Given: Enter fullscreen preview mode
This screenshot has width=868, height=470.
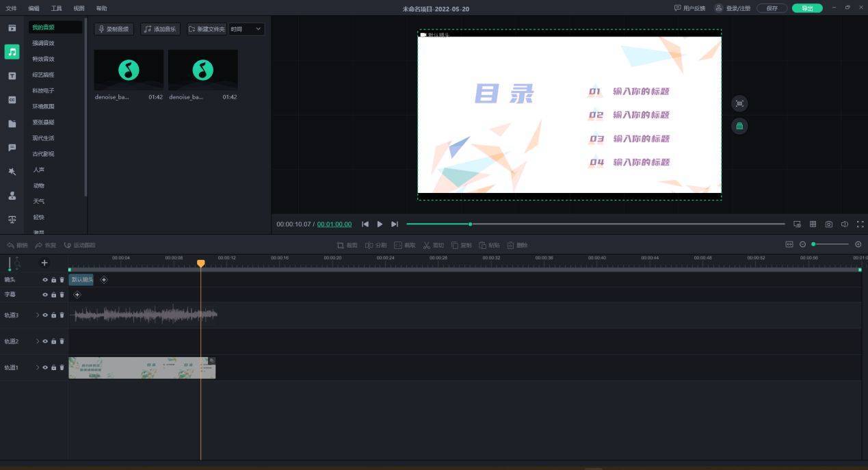Looking at the screenshot, I should (x=860, y=224).
